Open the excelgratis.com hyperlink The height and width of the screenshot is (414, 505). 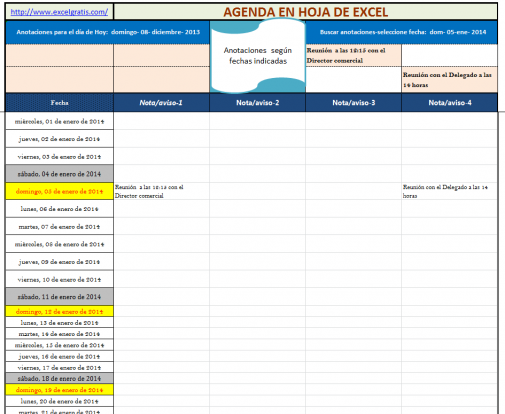point(59,12)
